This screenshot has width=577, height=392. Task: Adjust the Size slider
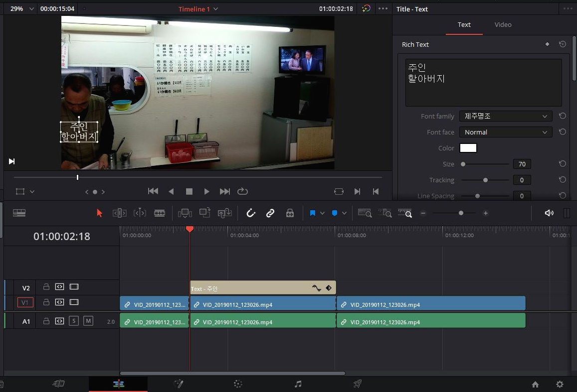(463, 164)
